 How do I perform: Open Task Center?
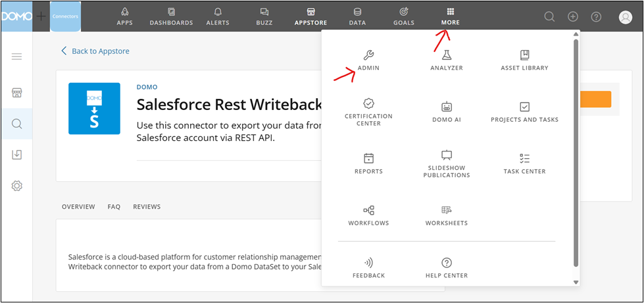pos(524,163)
